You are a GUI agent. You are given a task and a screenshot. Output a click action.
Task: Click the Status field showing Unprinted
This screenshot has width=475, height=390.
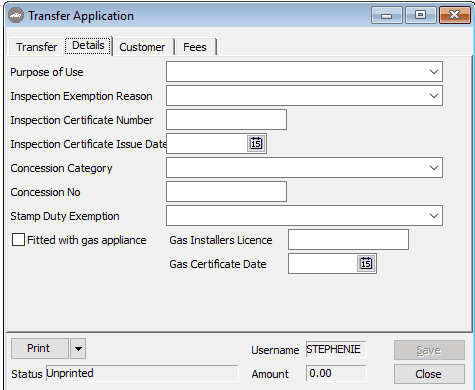[142, 373]
